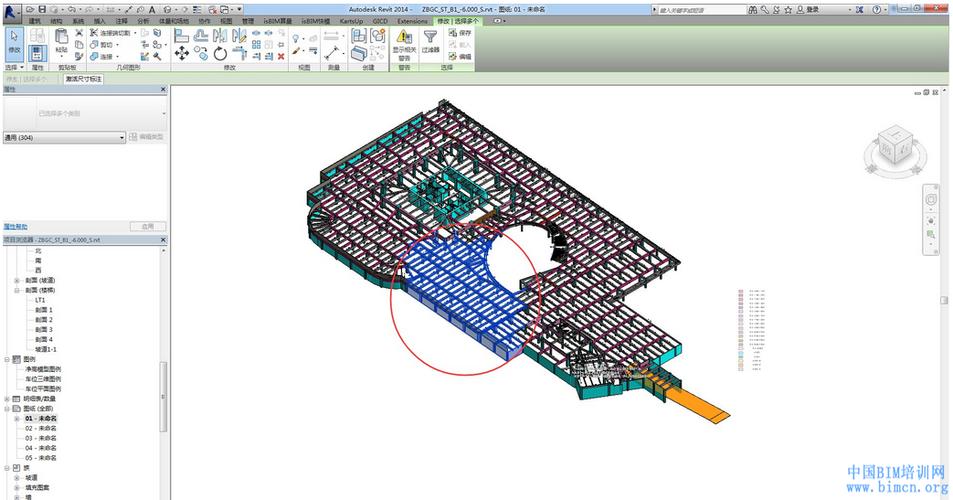
Task: Collapse the 族 node in project browser
Action: pos(7,468)
